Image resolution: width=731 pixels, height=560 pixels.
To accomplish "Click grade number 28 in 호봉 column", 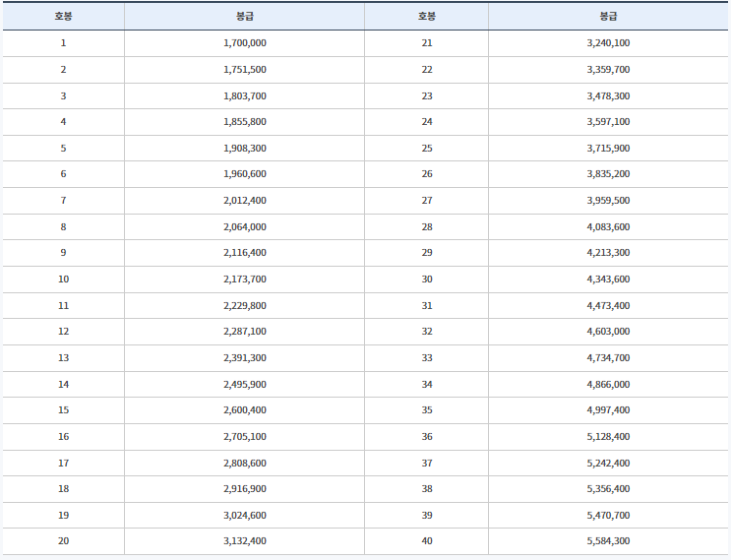I will [x=427, y=227].
